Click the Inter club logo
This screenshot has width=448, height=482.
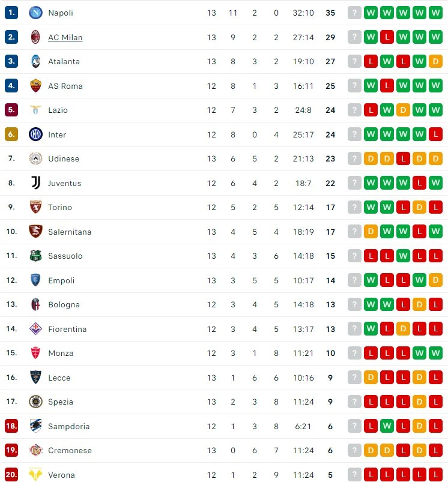pos(35,134)
